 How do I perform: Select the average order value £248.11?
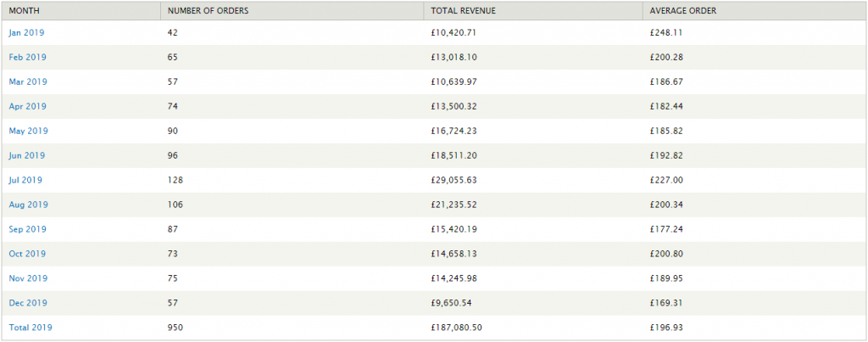point(666,33)
